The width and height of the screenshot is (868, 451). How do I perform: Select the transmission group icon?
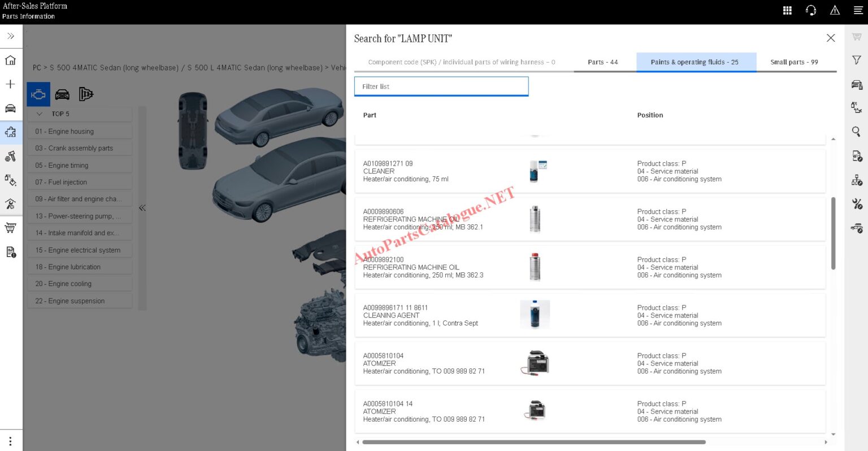tap(86, 94)
